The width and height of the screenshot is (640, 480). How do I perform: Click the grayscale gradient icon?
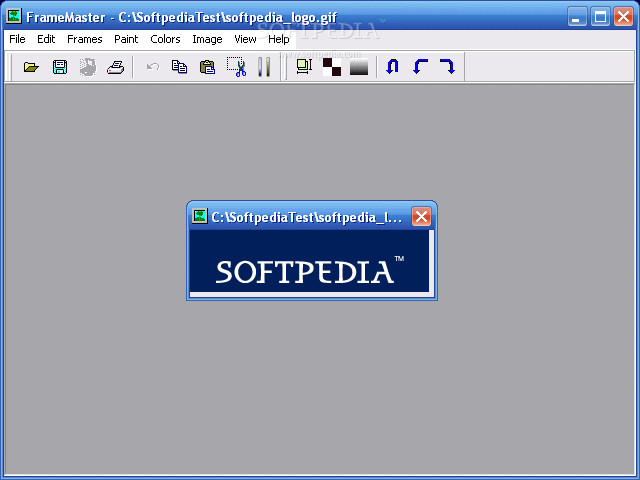(x=359, y=67)
